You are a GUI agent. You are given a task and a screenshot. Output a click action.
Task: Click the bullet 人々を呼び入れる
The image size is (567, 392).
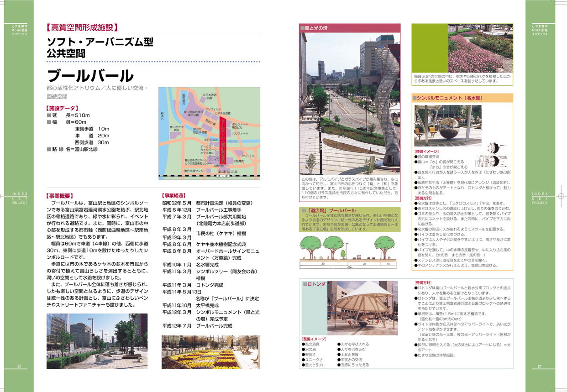pyautogui.click(x=353, y=345)
